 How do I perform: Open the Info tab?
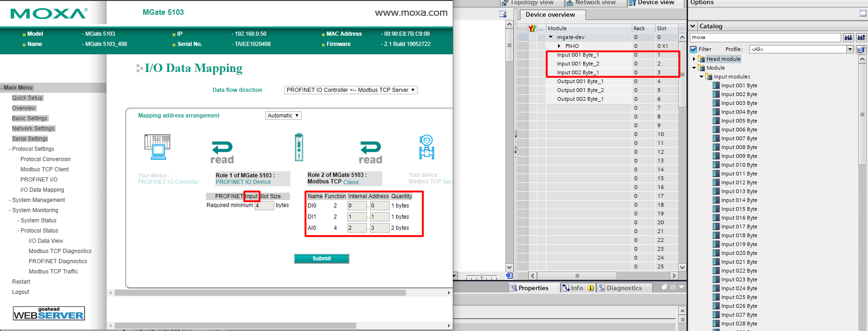578,288
